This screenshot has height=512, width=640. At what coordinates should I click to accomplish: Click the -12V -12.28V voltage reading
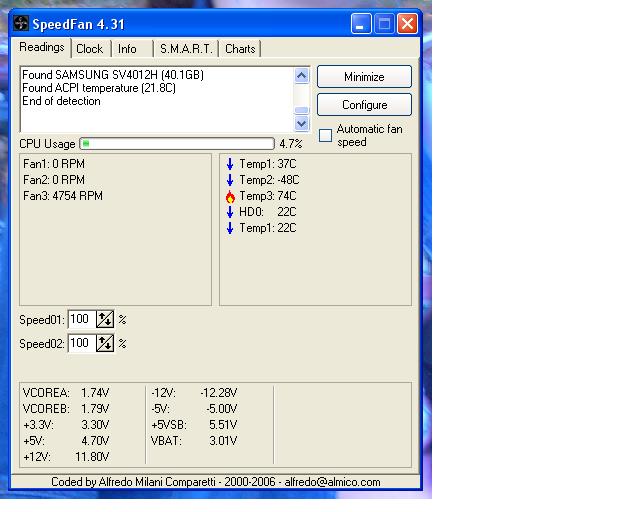click(194, 393)
